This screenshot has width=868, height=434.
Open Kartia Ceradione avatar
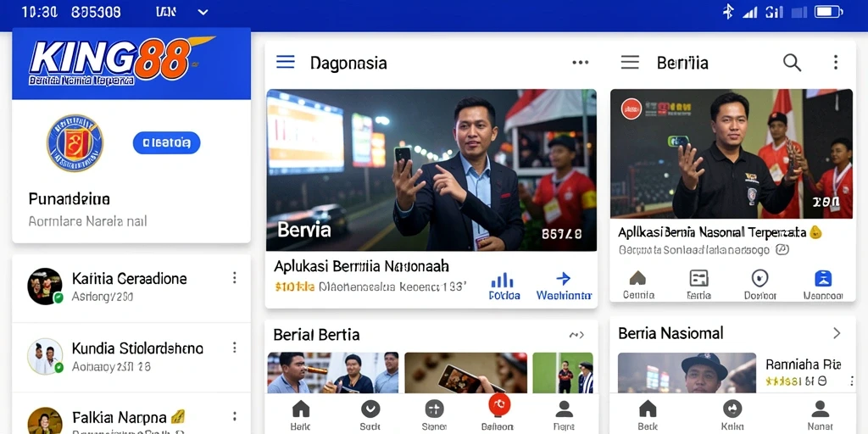(x=45, y=287)
